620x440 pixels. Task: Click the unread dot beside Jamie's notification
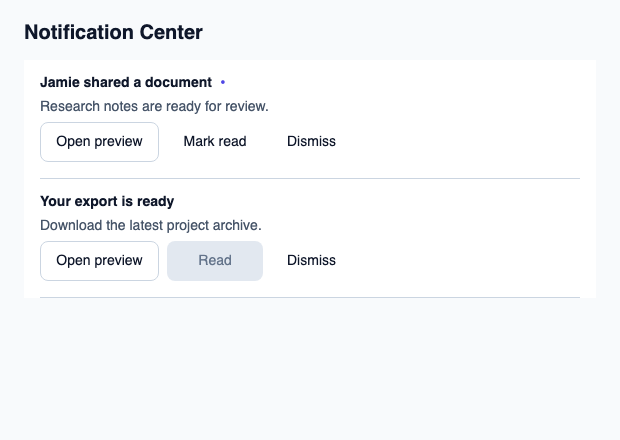tap(223, 82)
